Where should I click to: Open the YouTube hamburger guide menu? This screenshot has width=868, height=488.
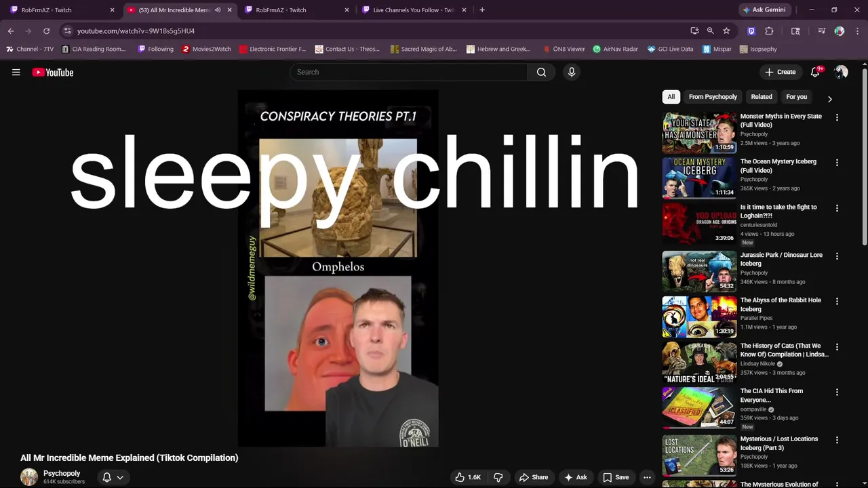(x=16, y=73)
